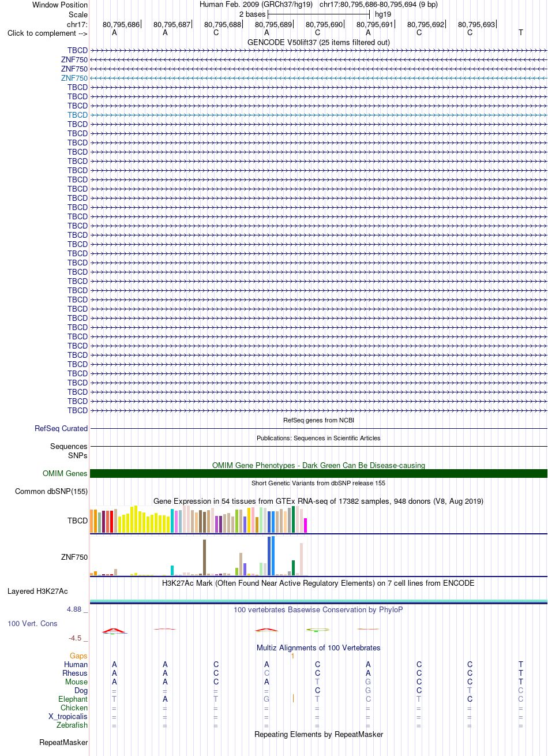Click the chr17: ruler label
Image resolution: width=548 pixels, height=756 pixels.
point(77,24)
